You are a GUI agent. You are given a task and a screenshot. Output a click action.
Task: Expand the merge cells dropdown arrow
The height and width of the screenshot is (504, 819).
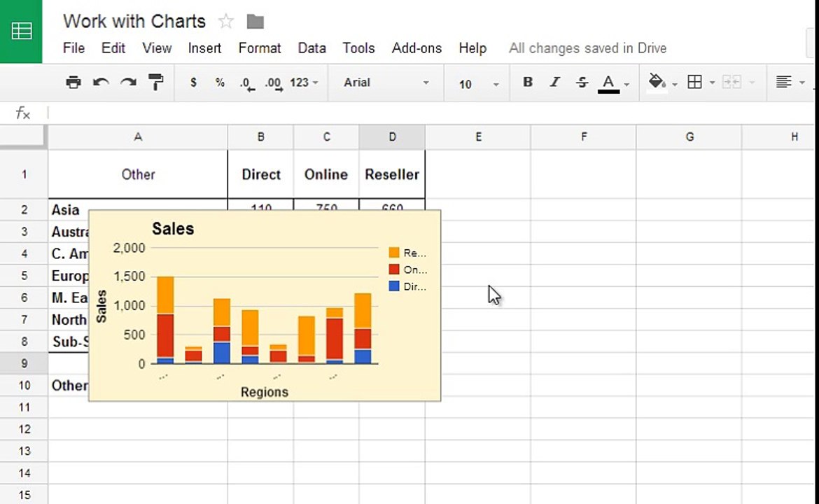(752, 83)
